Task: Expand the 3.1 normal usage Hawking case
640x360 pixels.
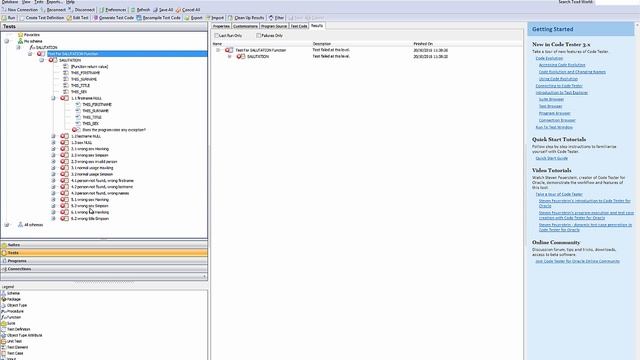Action: pyautogui.click(x=53, y=168)
